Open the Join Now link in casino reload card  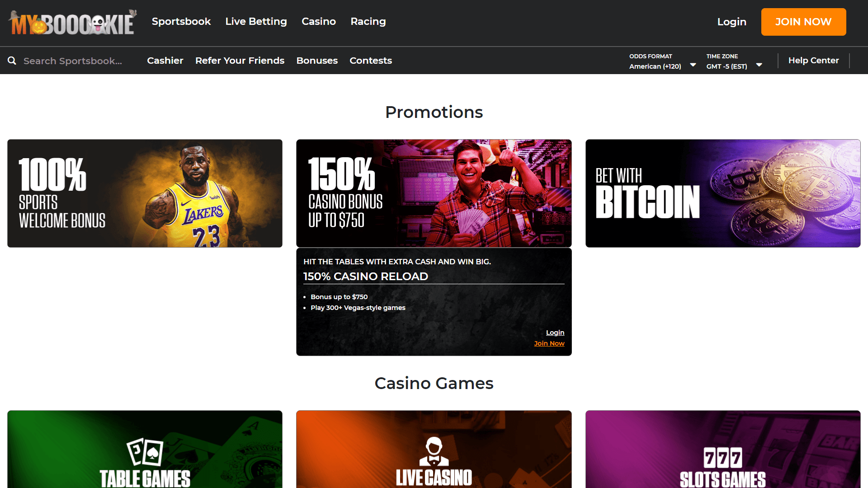[549, 343]
